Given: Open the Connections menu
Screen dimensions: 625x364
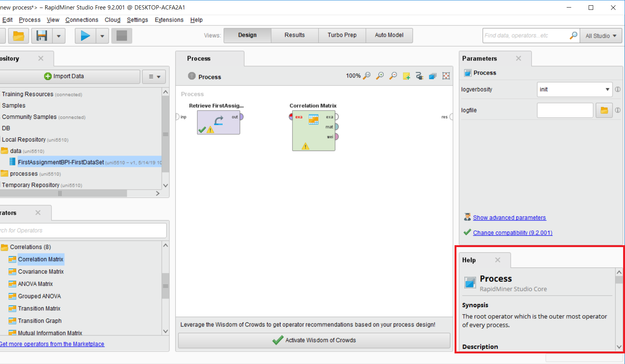Looking at the screenshot, I should [x=82, y=20].
